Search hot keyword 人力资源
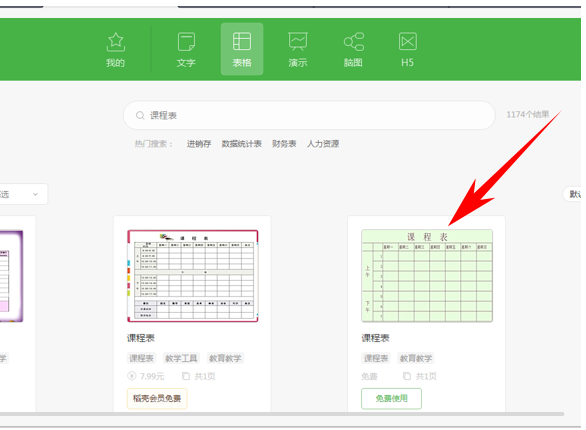The image size is (586, 430). pyautogui.click(x=323, y=144)
